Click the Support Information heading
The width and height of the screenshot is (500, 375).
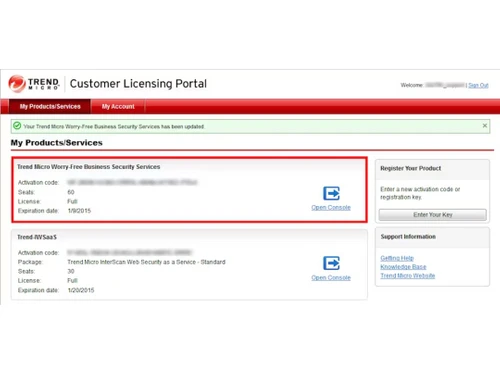pos(408,237)
